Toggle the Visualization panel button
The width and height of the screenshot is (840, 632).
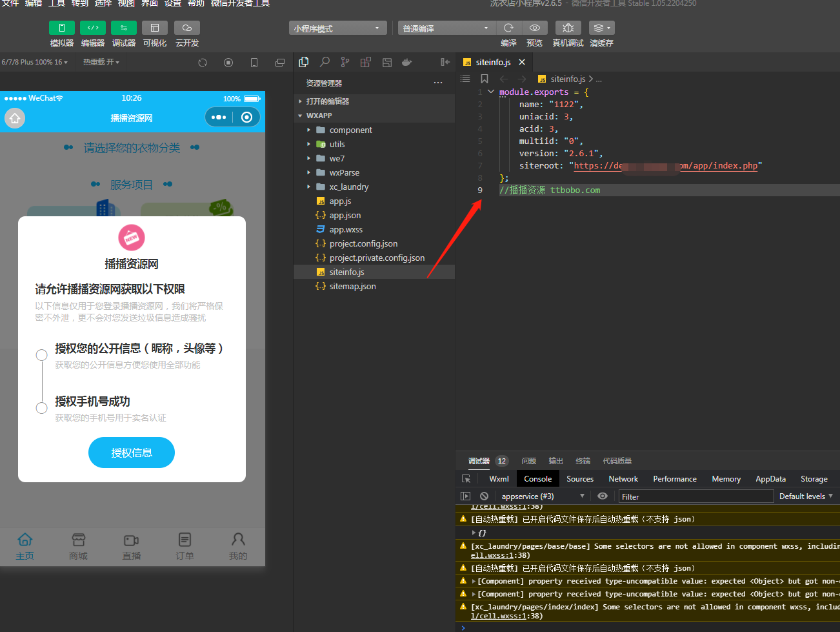(x=155, y=28)
